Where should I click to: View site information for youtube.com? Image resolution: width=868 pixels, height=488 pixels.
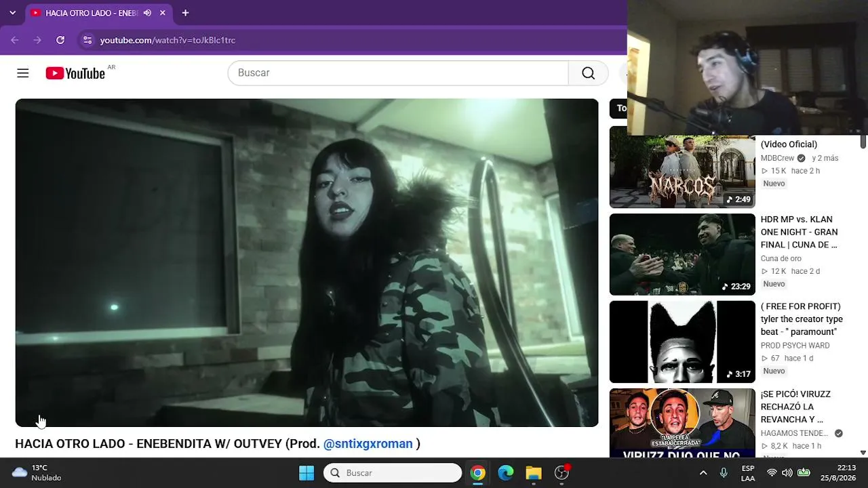(x=87, y=40)
